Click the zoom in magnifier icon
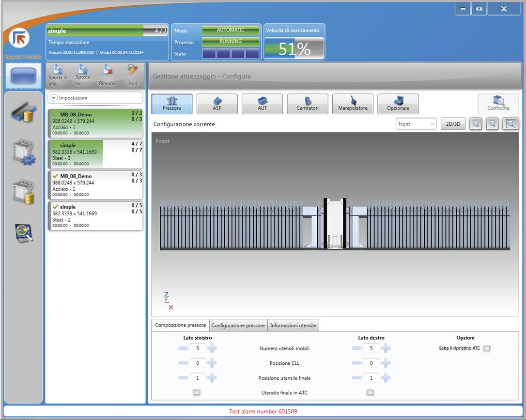The width and height of the screenshot is (526, 420). point(476,124)
